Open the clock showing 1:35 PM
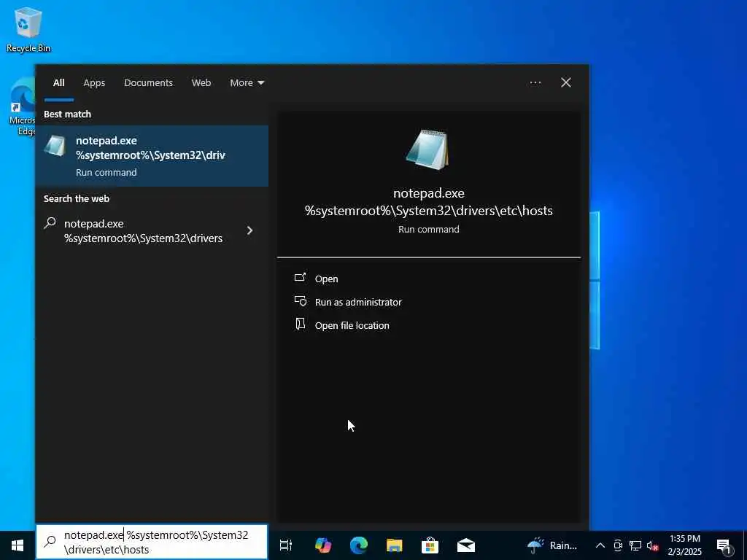 [x=684, y=545]
